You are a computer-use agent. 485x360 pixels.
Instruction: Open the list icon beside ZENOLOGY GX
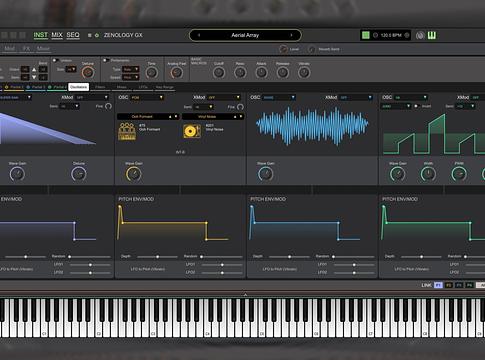(89, 35)
